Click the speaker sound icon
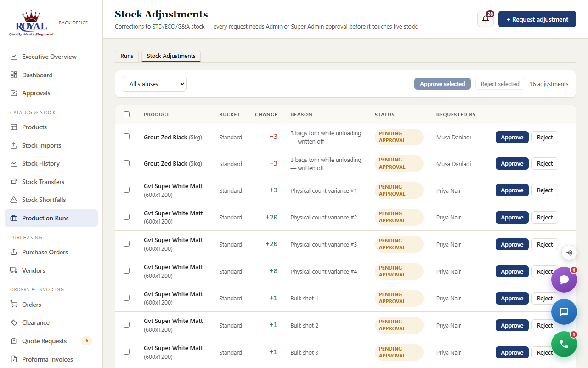588x368 pixels. pos(569,253)
